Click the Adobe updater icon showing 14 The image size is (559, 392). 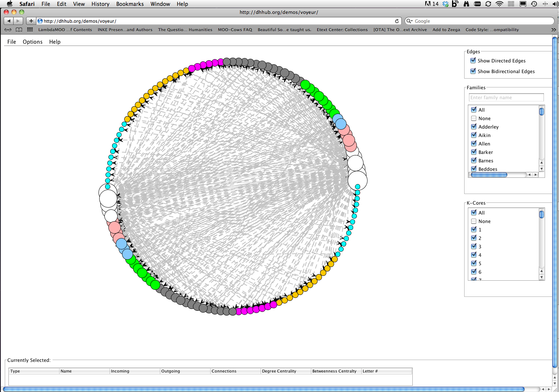(x=432, y=4)
